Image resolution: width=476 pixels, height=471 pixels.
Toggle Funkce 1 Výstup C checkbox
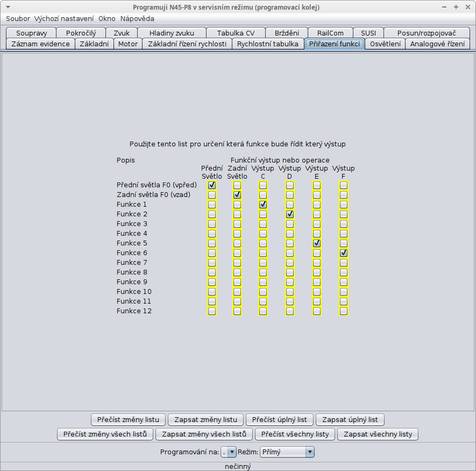(263, 205)
